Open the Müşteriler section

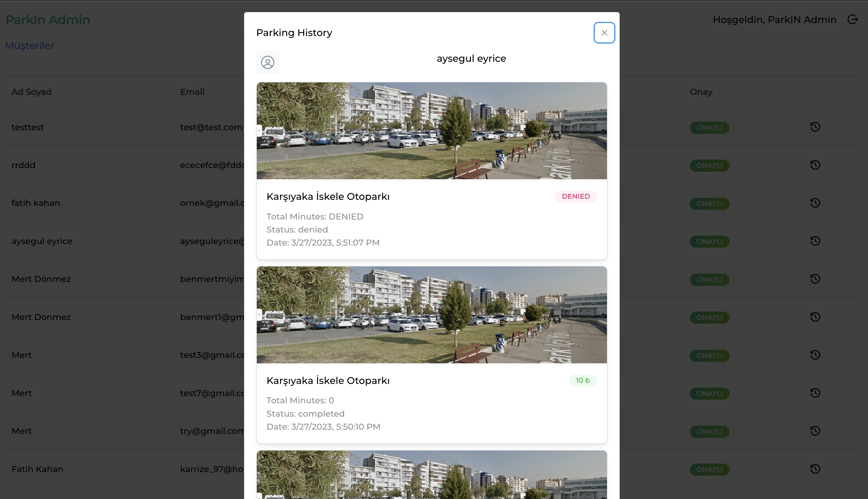coord(29,46)
